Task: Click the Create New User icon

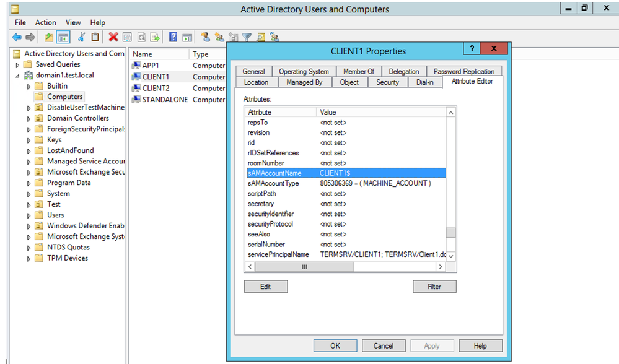Action: 206,37
